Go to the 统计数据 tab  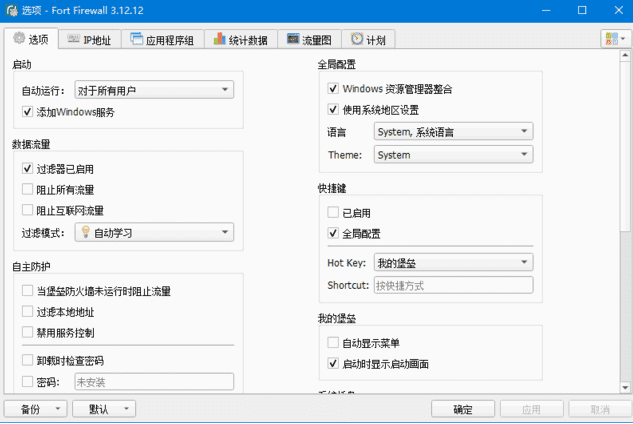click(241, 40)
